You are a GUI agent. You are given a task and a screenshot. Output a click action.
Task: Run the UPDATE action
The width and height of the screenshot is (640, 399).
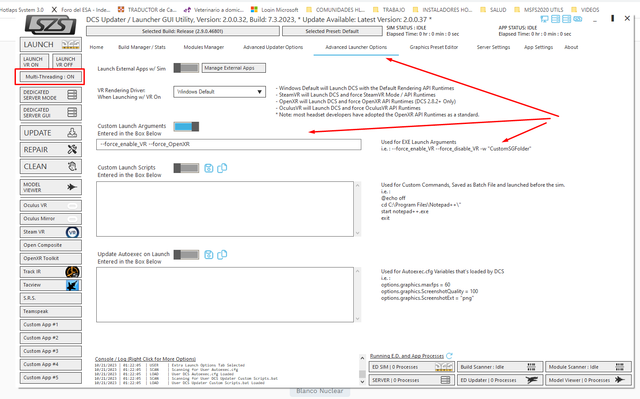[51, 133]
